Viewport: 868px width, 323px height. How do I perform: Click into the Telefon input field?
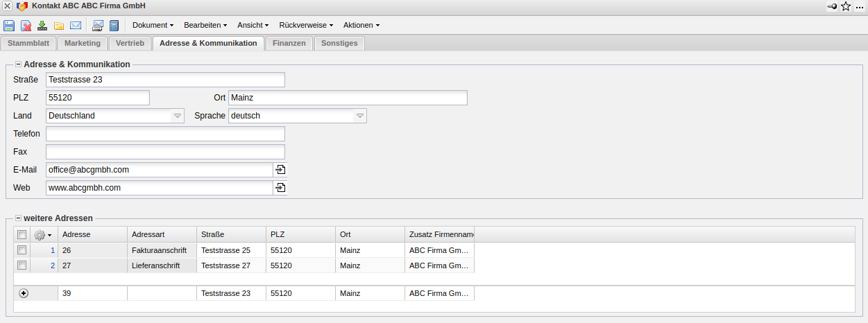tap(165, 134)
